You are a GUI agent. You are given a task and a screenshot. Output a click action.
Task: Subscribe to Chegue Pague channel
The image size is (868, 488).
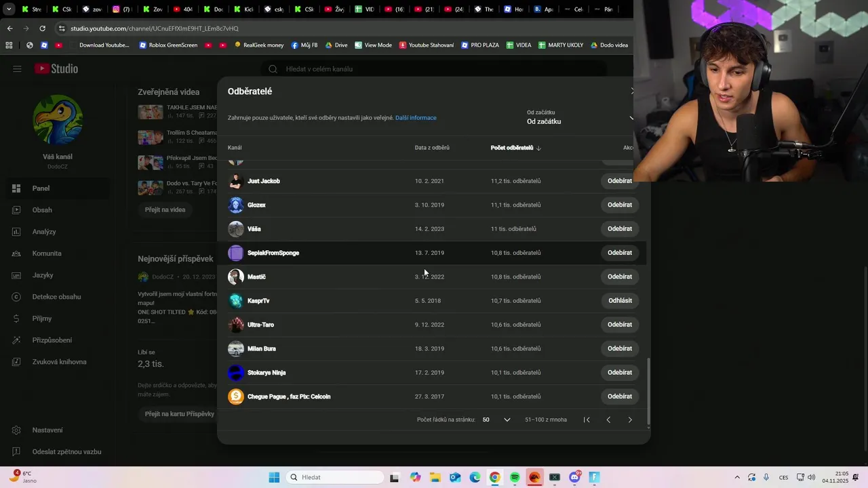pos(620,396)
